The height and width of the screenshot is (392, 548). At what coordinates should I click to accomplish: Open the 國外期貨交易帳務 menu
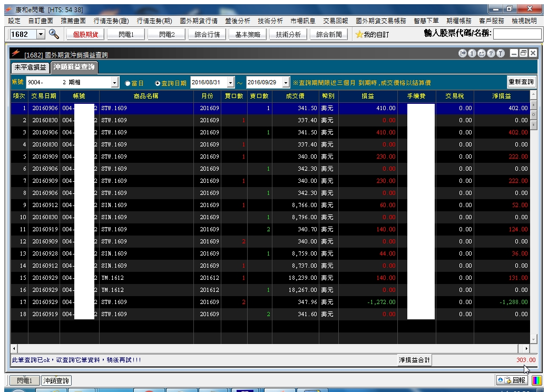click(381, 21)
